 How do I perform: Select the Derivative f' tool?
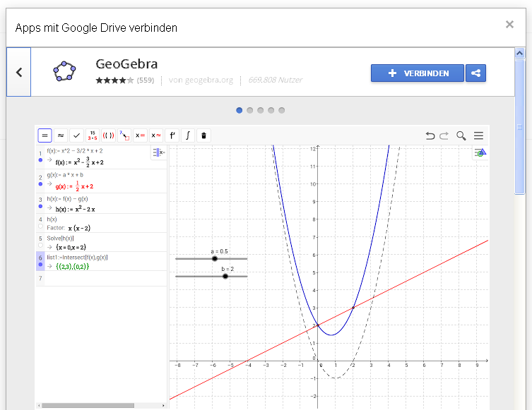(x=172, y=135)
